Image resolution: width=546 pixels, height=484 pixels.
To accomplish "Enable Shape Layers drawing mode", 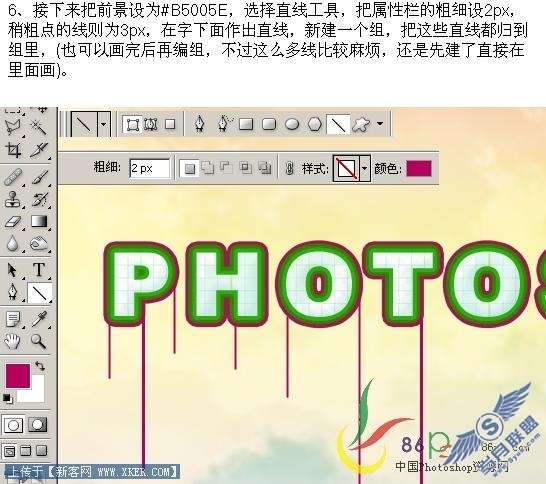I will point(132,124).
